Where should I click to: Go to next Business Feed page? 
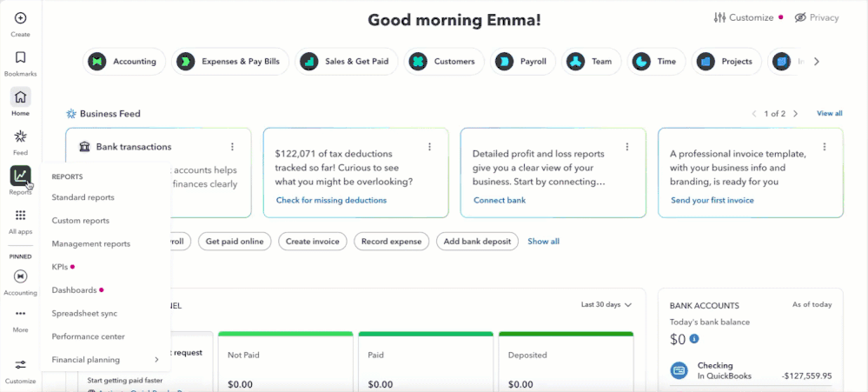click(795, 114)
